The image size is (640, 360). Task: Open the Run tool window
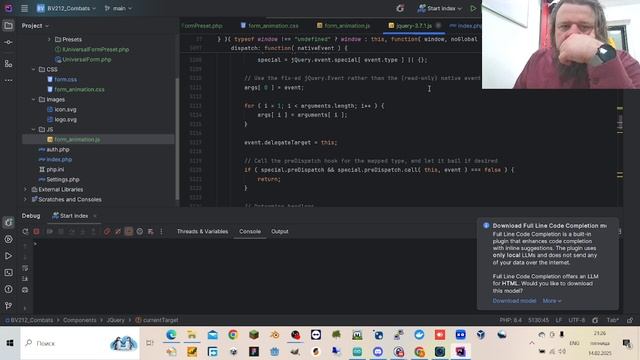8,256
